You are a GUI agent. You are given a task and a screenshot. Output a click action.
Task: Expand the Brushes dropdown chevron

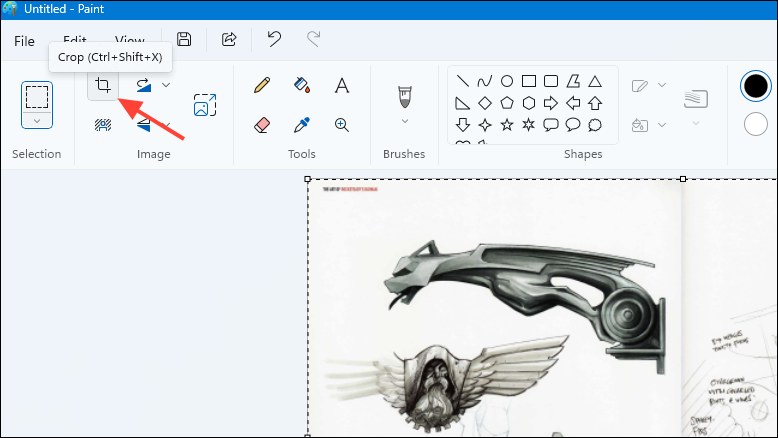click(405, 121)
